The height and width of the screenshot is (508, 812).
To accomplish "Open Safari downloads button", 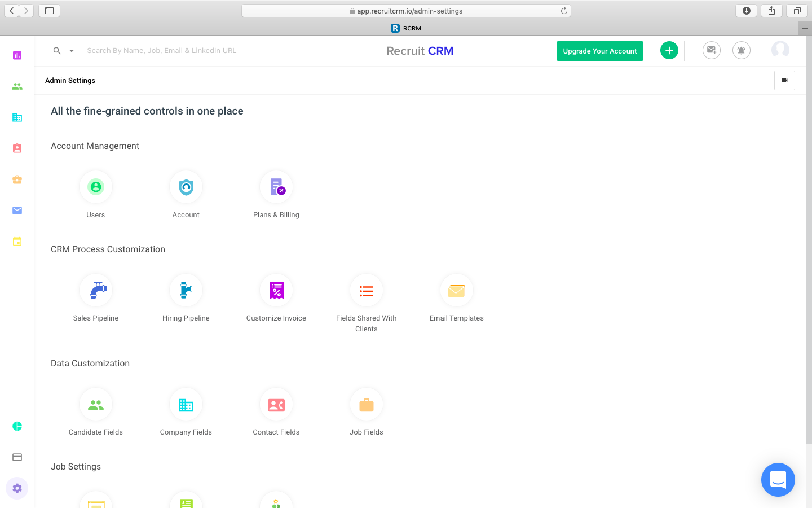I will pyautogui.click(x=747, y=11).
